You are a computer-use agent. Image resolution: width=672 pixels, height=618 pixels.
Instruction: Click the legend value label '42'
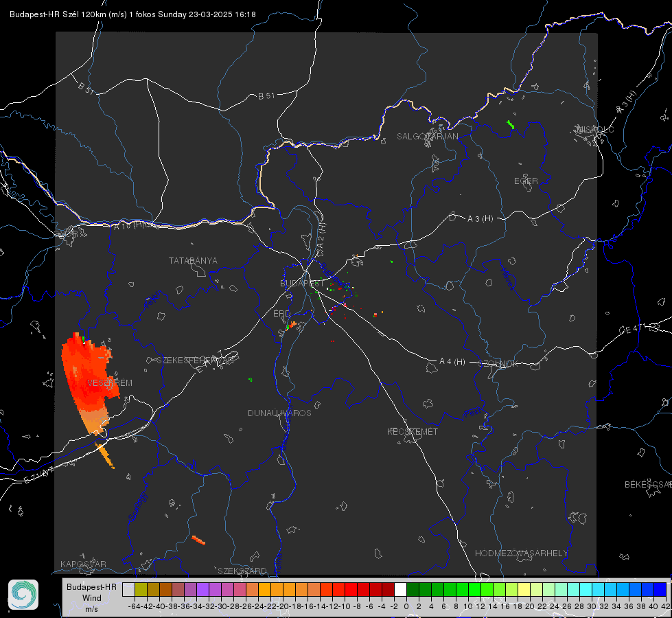point(666,606)
